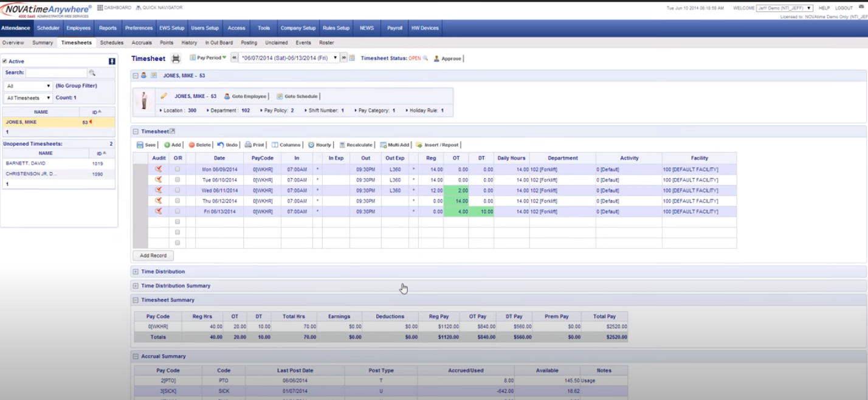
Task: Click audit icon for Tue 06/10/2014 row
Action: [159, 179]
